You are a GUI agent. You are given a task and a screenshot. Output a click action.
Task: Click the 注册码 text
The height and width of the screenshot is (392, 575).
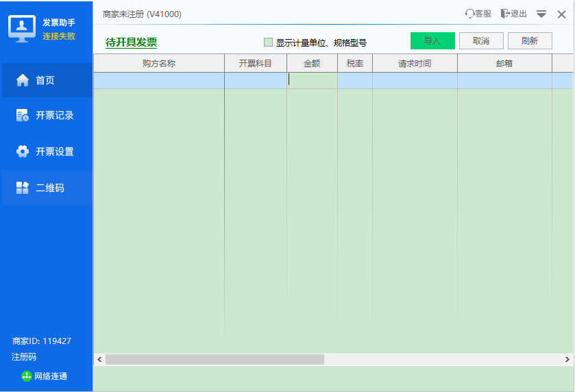click(24, 357)
